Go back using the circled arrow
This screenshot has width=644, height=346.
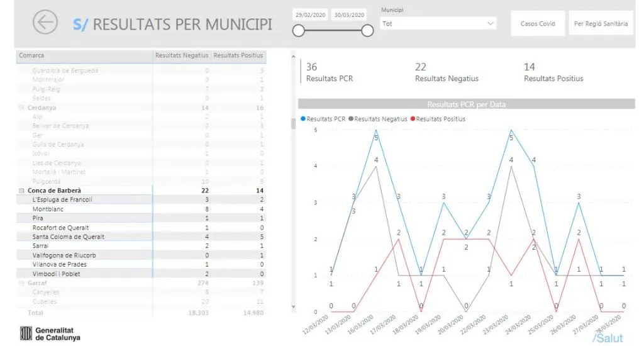click(45, 22)
